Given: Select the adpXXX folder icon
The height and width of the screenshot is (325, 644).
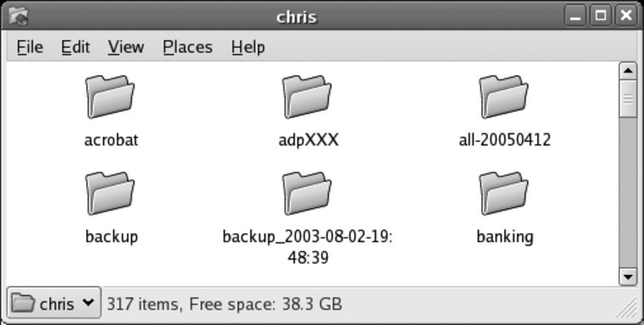Looking at the screenshot, I should tap(307, 97).
